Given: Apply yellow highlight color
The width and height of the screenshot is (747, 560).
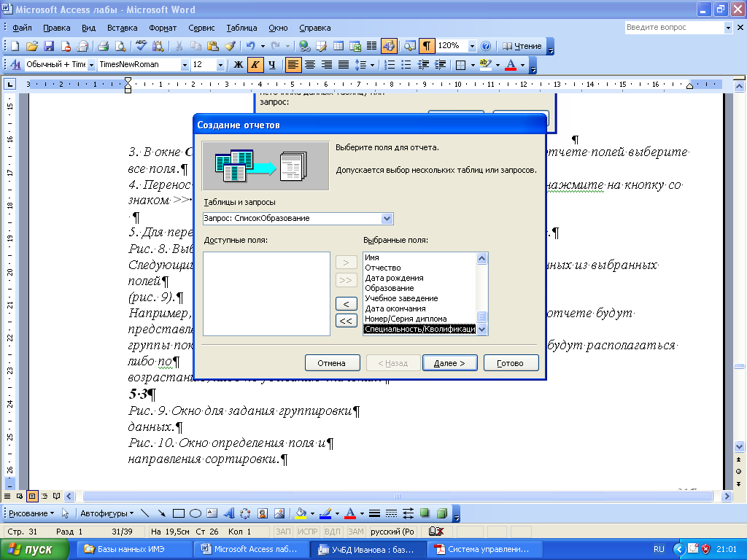Looking at the screenshot, I should tap(485, 64).
